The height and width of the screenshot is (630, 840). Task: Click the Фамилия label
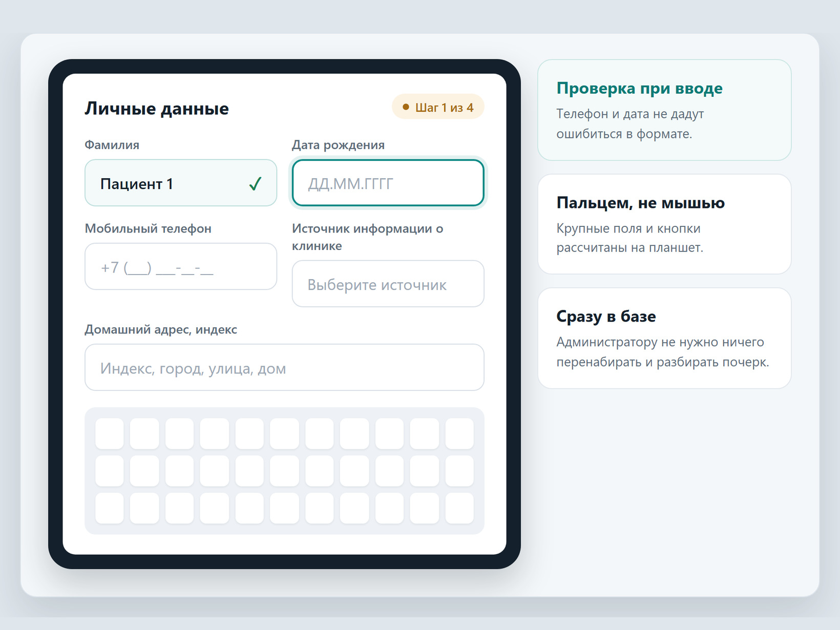pos(112,145)
